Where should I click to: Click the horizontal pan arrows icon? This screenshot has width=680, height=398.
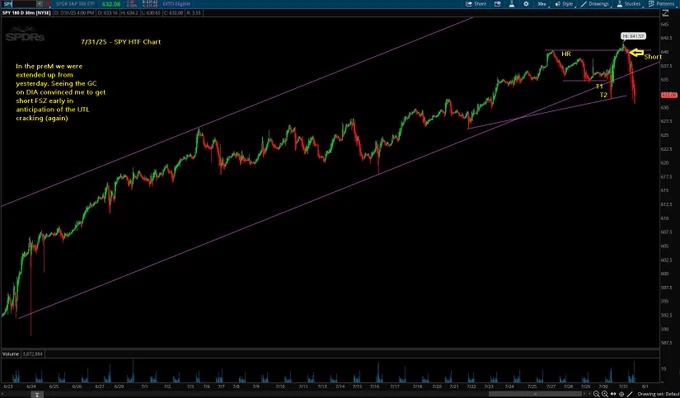pyautogui.click(x=613, y=394)
